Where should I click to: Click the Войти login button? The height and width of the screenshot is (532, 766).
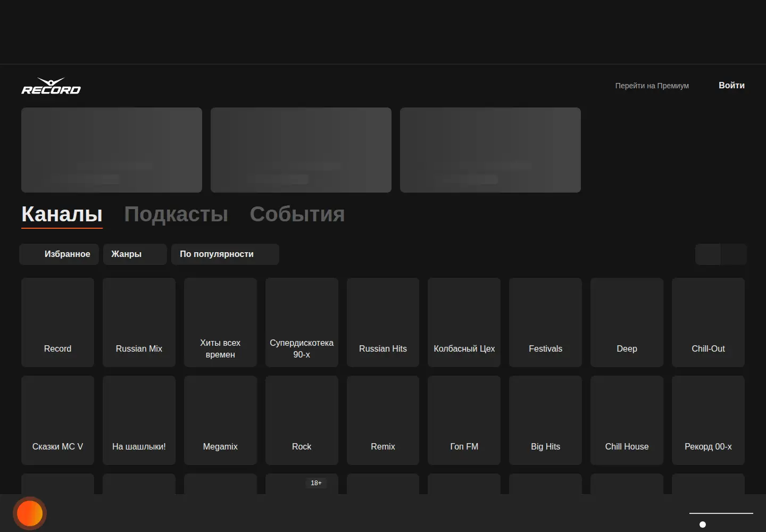[731, 85]
